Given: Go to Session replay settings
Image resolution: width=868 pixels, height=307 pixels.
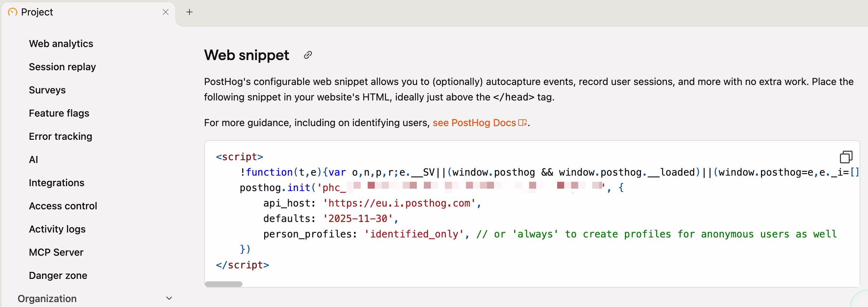Looking at the screenshot, I should coord(62,67).
